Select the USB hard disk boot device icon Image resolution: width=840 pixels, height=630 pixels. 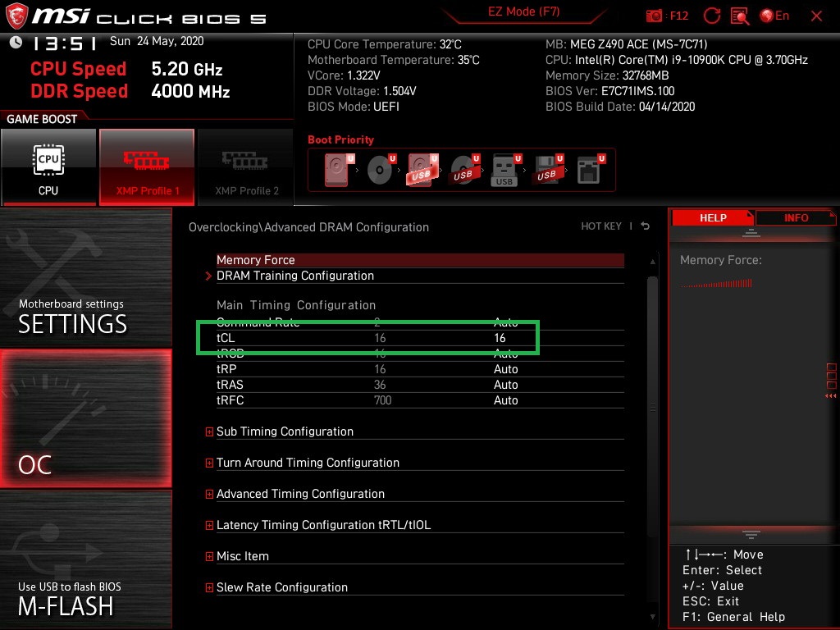[x=422, y=170]
